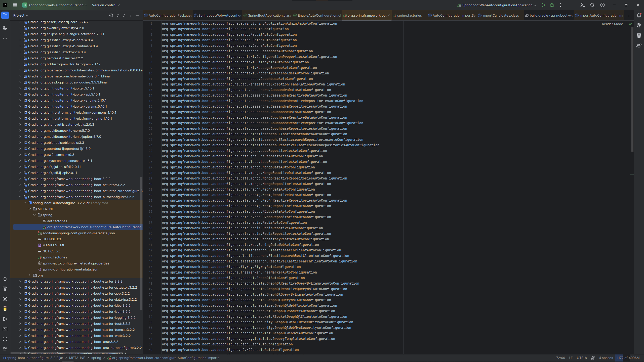Collapse the META-INF folder

coord(30,209)
